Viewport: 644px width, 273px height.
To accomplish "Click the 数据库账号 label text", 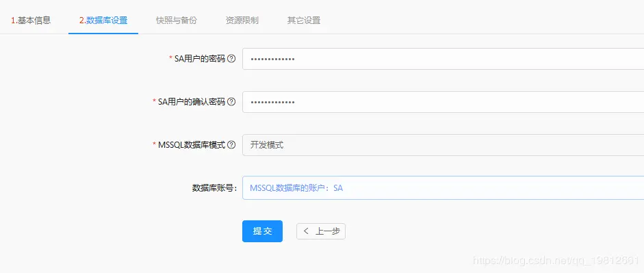I will (x=214, y=188).
